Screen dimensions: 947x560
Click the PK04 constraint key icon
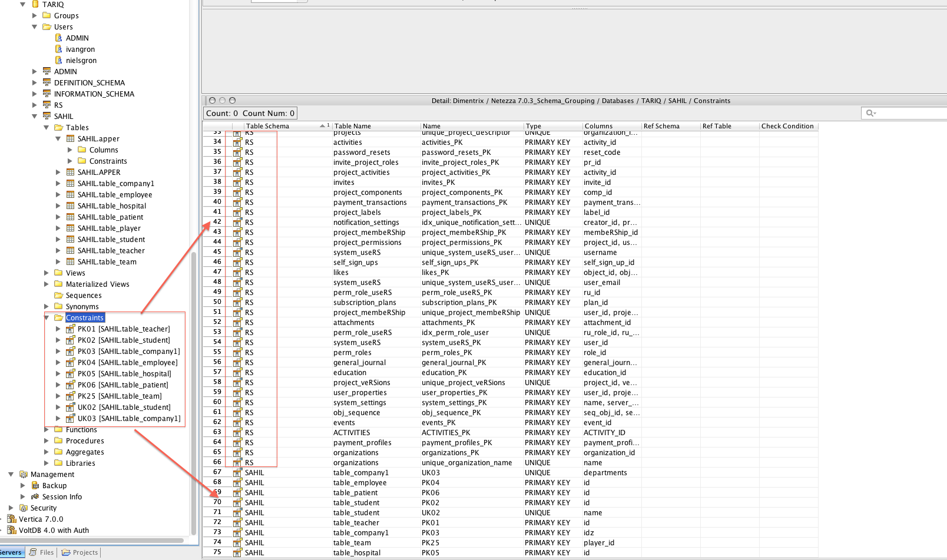(x=71, y=362)
